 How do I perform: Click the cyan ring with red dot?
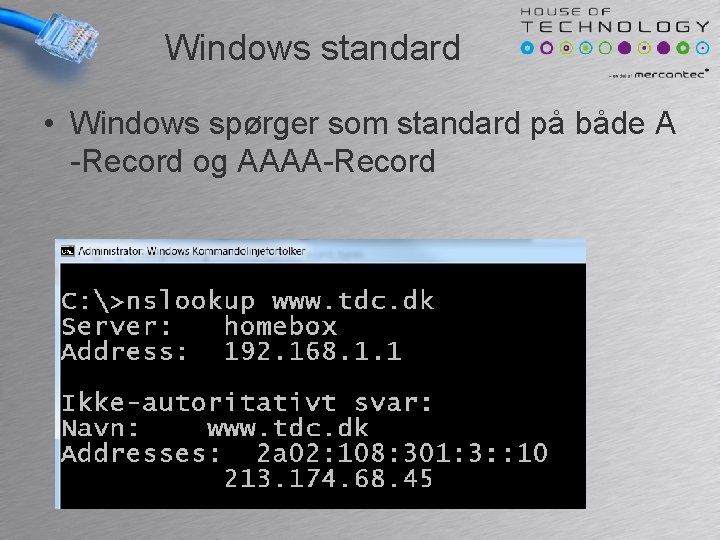703,48
